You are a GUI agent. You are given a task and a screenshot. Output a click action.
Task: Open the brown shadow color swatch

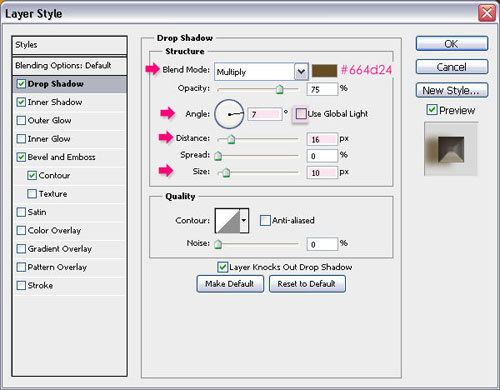click(x=324, y=71)
